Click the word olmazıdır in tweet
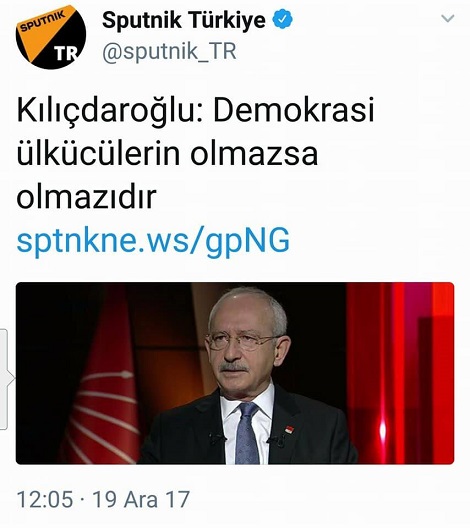This screenshot has width=470, height=528. pyautogui.click(x=87, y=196)
